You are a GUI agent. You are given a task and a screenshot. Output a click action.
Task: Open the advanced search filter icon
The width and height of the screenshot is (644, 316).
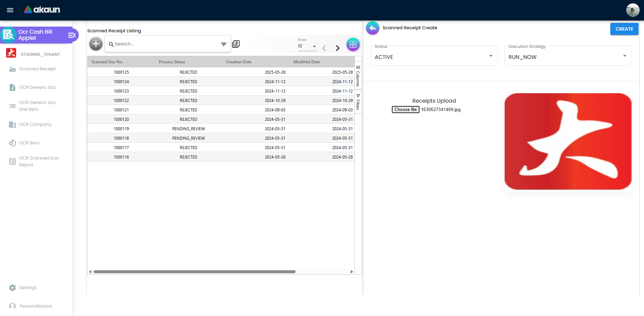pos(224,44)
